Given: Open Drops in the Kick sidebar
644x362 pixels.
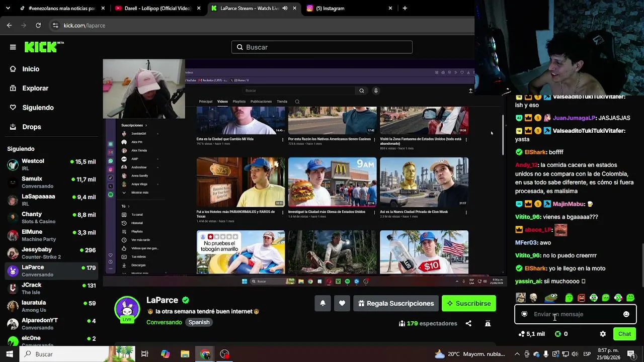Looking at the screenshot, I should pyautogui.click(x=32, y=127).
